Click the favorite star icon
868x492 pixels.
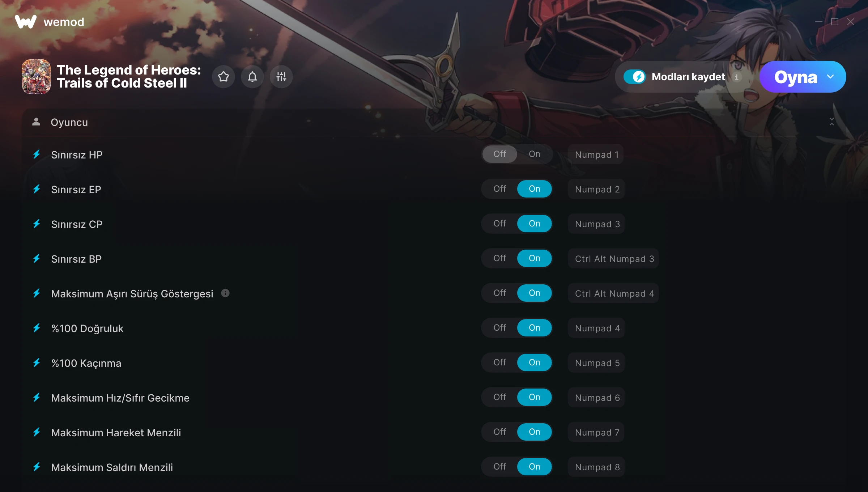coord(224,77)
